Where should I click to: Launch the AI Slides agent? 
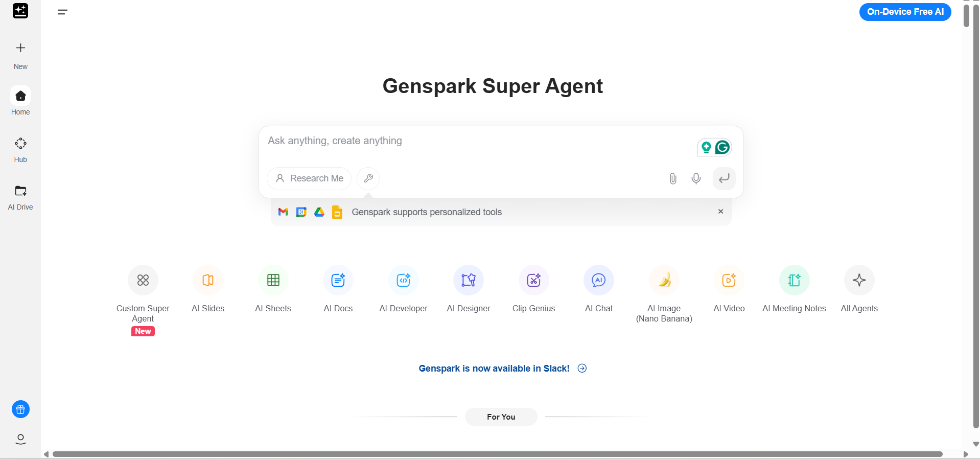click(x=208, y=280)
